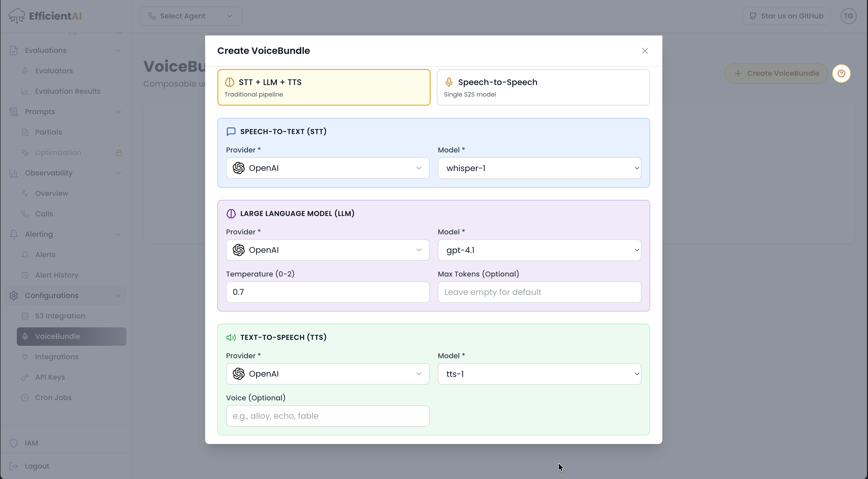Click the Prompts icon in sidebar

(x=14, y=112)
